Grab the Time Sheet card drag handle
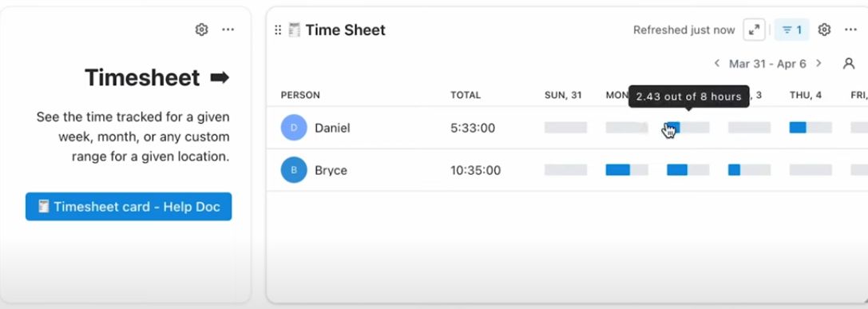868x309 pixels. [x=278, y=30]
